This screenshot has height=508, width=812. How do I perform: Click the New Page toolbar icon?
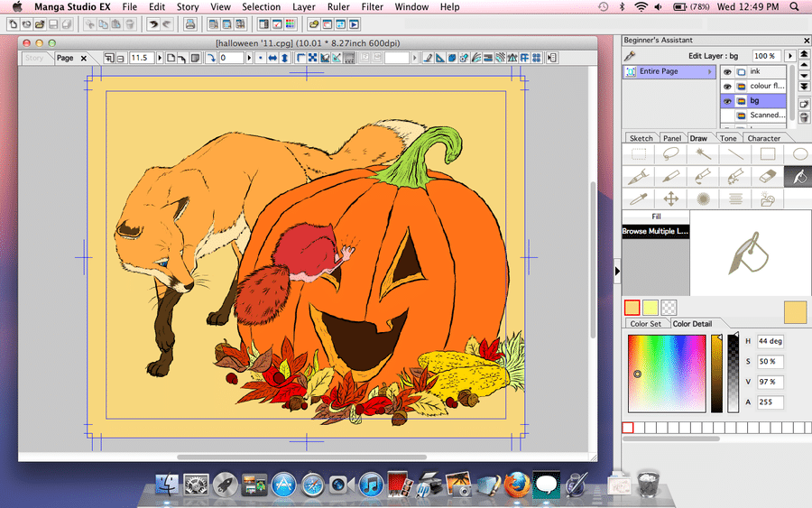pos(13,24)
